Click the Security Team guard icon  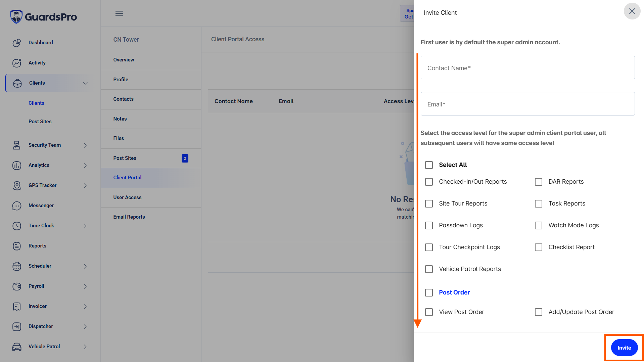17,145
